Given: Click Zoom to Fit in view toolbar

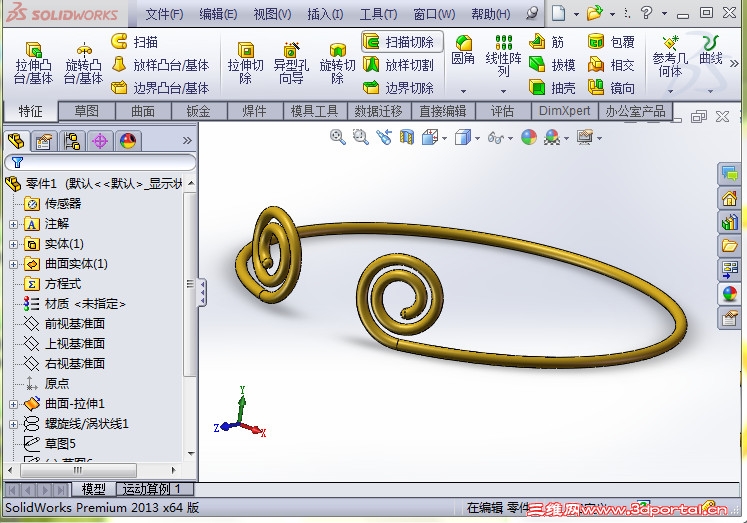Looking at the screenshot, I should pyautogui.click(x=338, y=138).
